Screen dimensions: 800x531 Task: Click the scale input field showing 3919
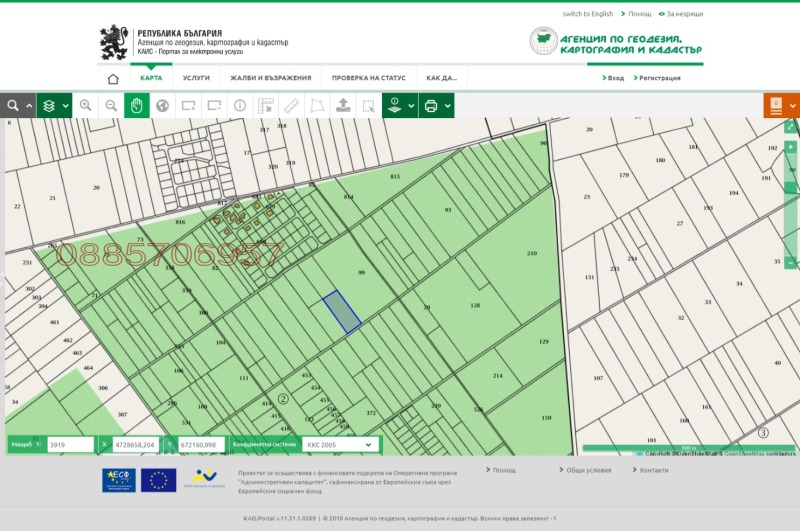point(70,444)
